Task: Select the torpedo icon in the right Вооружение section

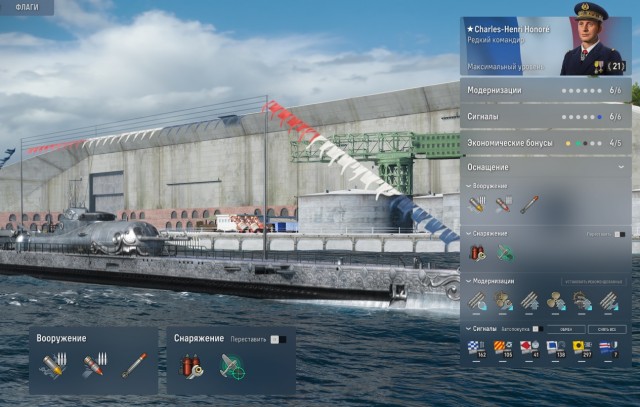Action: [x=529, y=205]
